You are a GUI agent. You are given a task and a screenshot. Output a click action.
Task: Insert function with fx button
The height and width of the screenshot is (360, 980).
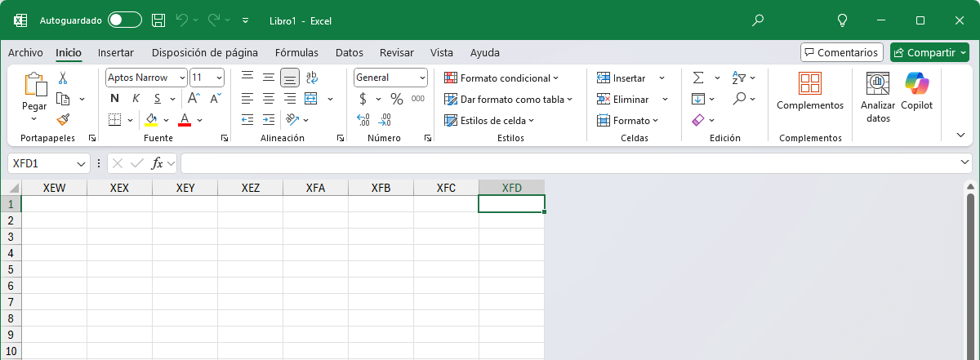point(158,163)
